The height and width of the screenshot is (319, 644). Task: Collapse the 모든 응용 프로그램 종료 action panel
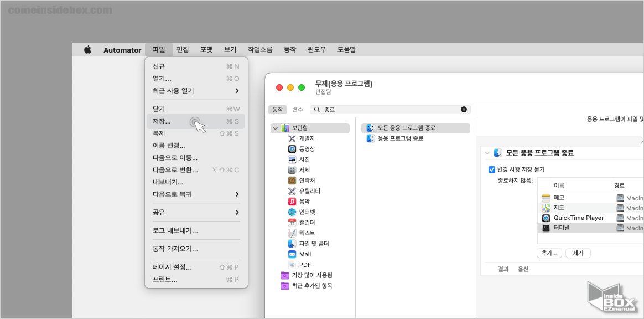tap(487, 153)
